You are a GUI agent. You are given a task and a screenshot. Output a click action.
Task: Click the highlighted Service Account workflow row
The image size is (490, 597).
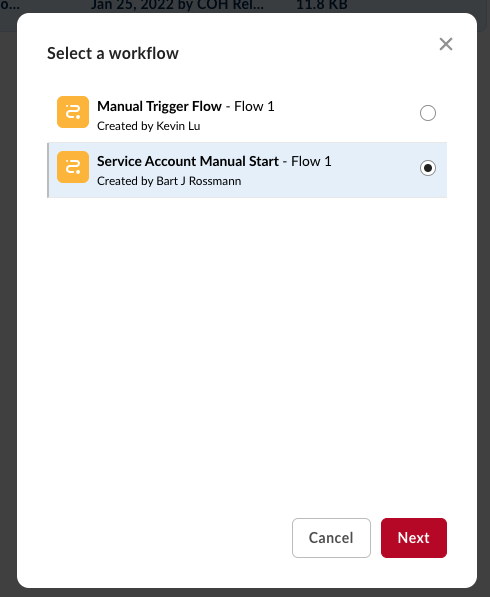coord(247,170)
